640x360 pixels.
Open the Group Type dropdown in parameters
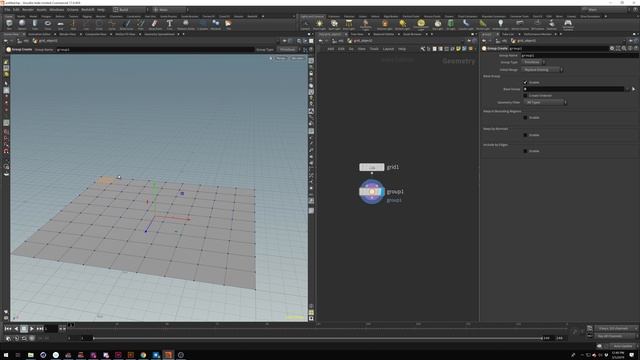[533, 62]
